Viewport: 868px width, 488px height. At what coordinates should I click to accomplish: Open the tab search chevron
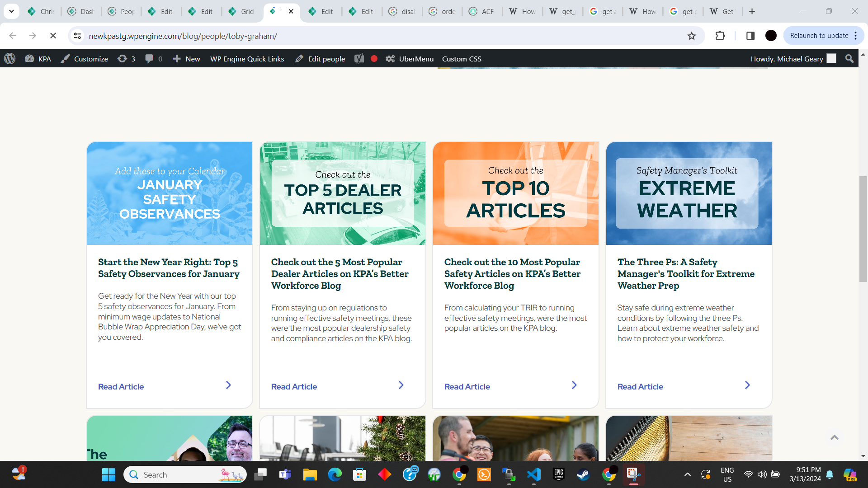[x=11, y=11]
